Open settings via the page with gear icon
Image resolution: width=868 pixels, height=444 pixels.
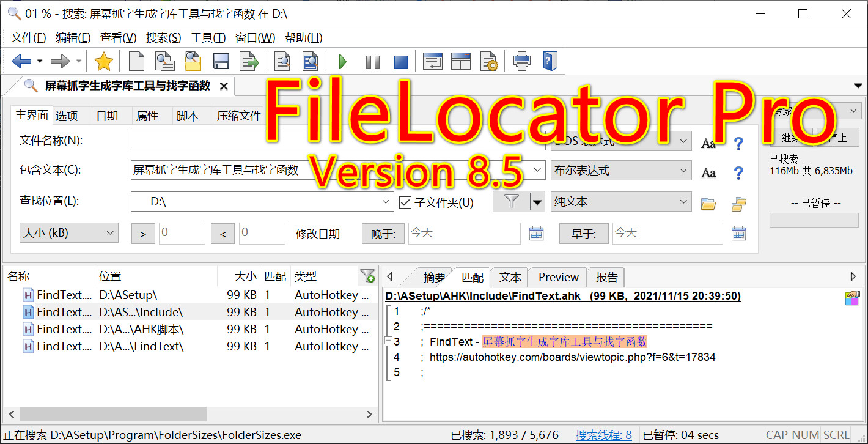point(489,61)
